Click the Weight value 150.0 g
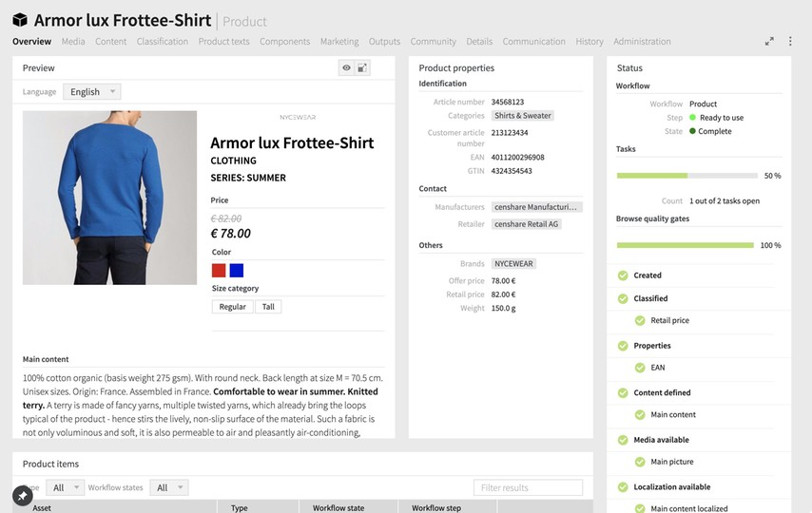This screenshot has width=812, height=513. coord(503,308)
